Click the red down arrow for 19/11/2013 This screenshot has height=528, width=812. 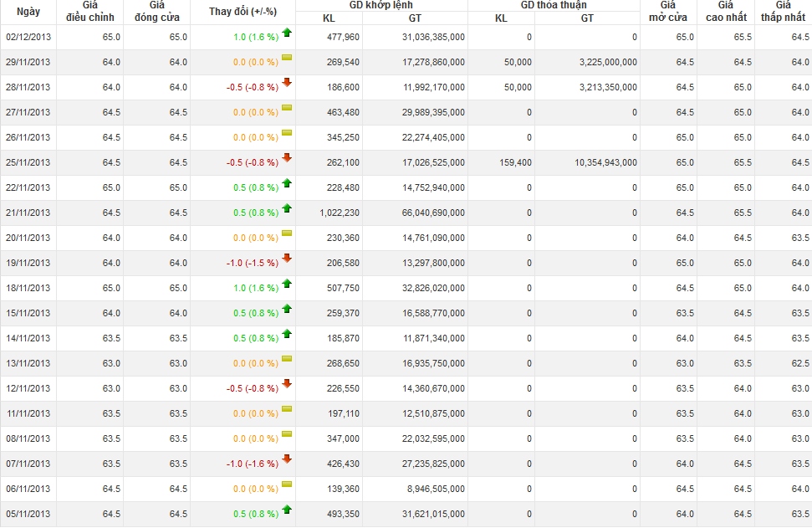287,259
